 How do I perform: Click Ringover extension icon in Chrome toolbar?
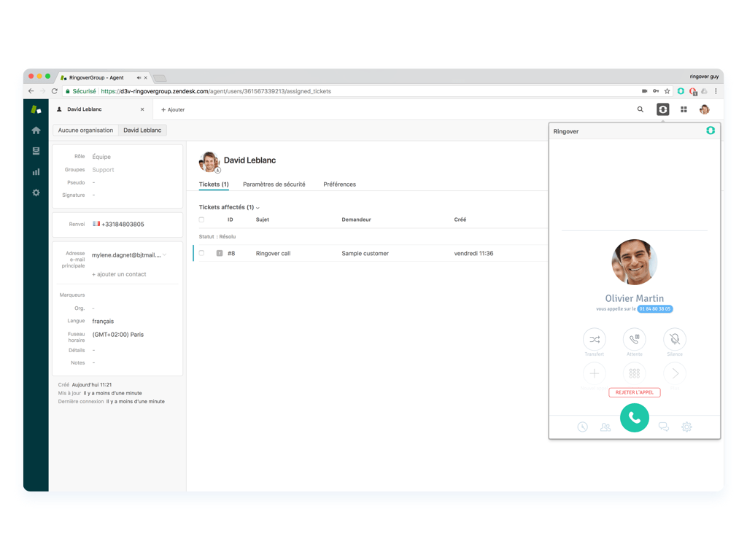pyautogui.click(x=681, y=91)
